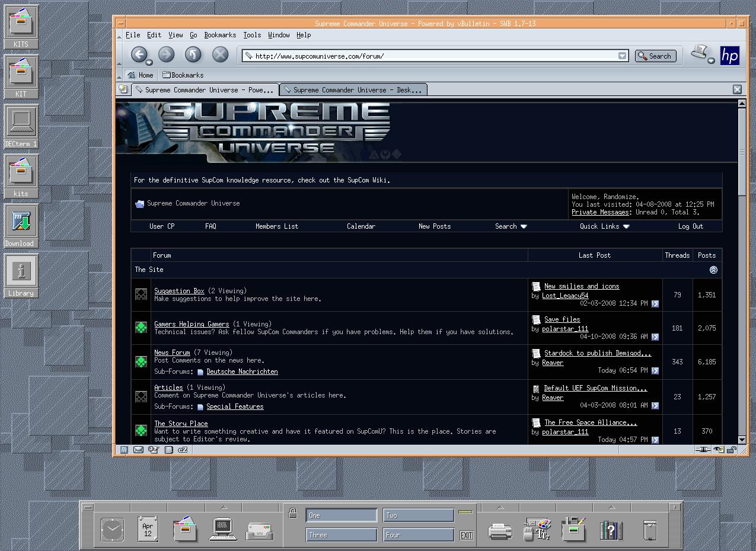
Task: Open the Private Messages link
Action: pyautogui.click(x=600, y=212)
